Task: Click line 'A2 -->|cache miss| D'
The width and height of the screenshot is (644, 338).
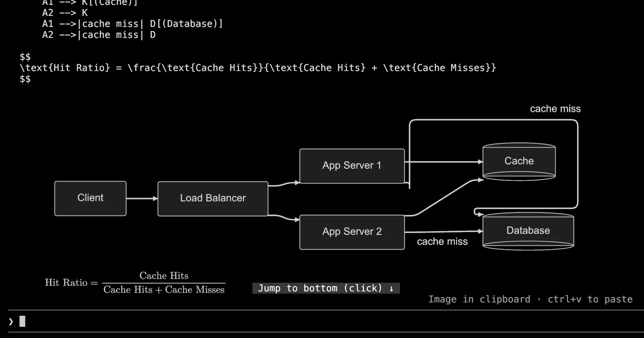Action: point(99,35)
